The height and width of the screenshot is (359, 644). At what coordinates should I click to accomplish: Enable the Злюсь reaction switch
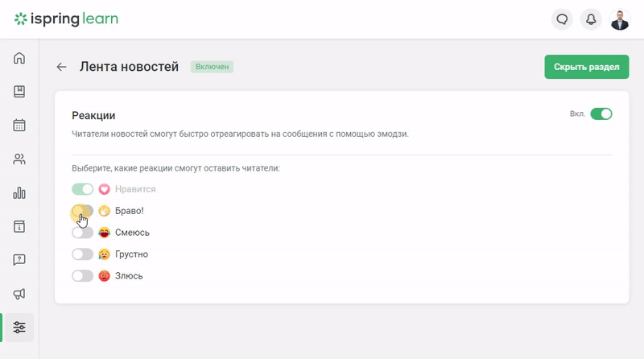coord(83,276)
